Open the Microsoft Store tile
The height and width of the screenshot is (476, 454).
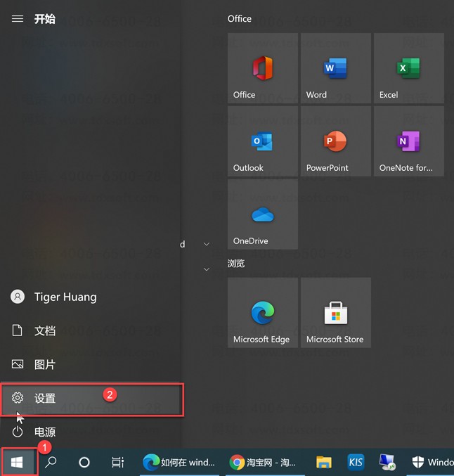[336, 313]
